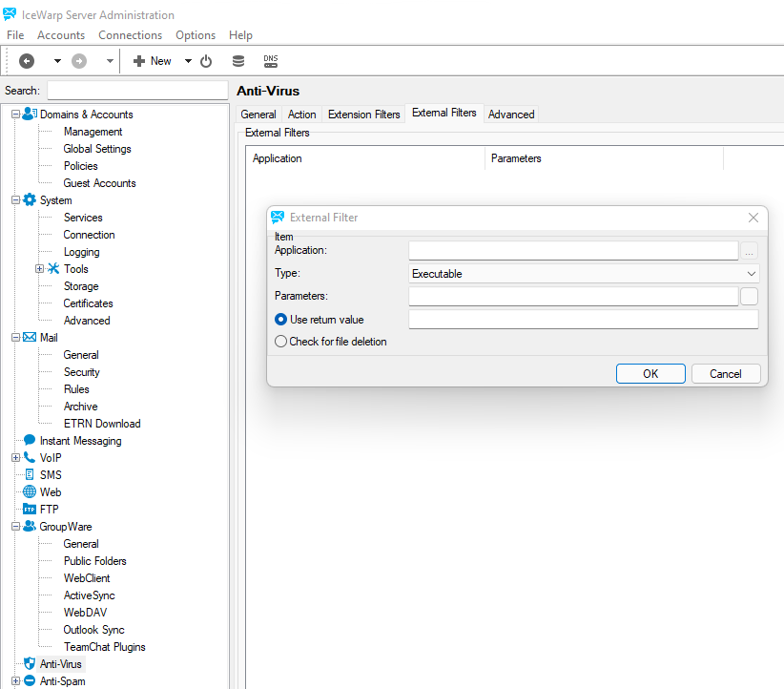Open the Back history dropdown arrow

[57, 61]
